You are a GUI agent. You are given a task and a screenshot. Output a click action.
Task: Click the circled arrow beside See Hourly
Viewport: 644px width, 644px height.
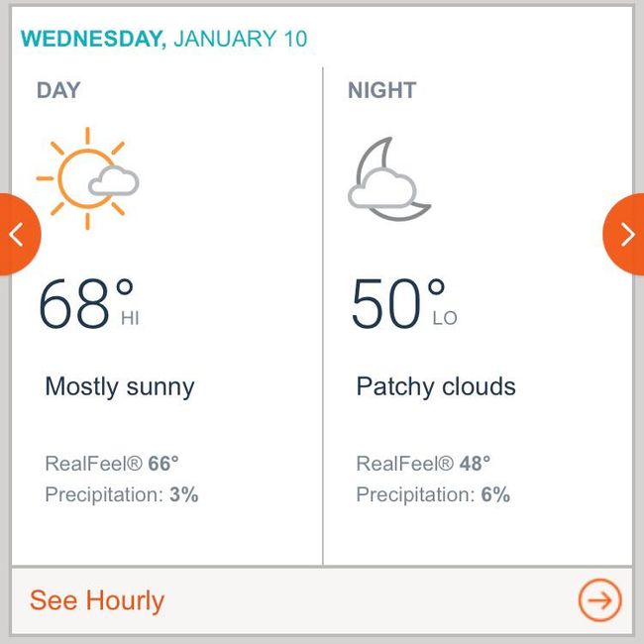point(599,600)
